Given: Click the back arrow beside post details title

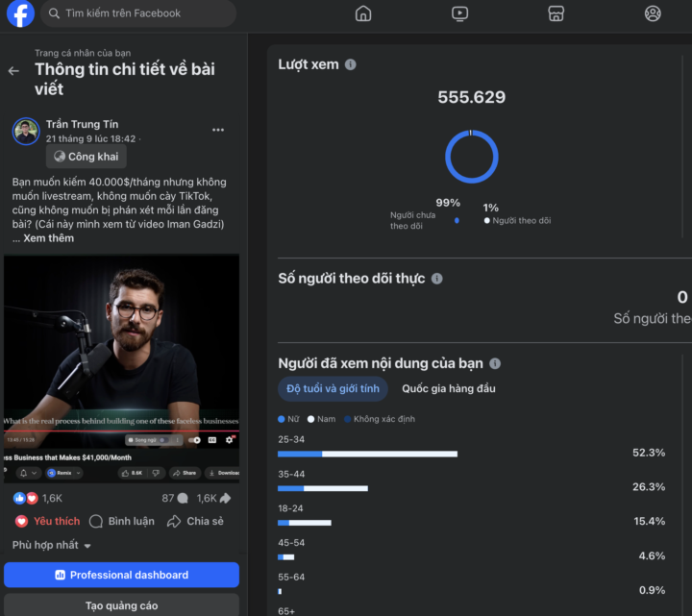Looking at the screenshot, I should [13, 71].
